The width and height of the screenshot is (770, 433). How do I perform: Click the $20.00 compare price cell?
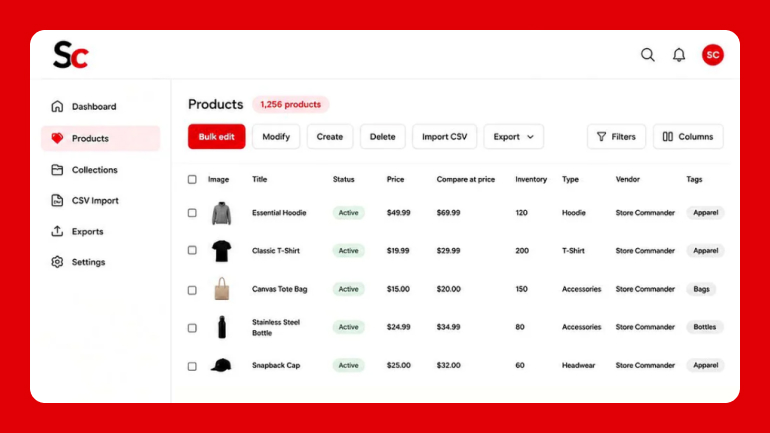(x=448, y=289)
